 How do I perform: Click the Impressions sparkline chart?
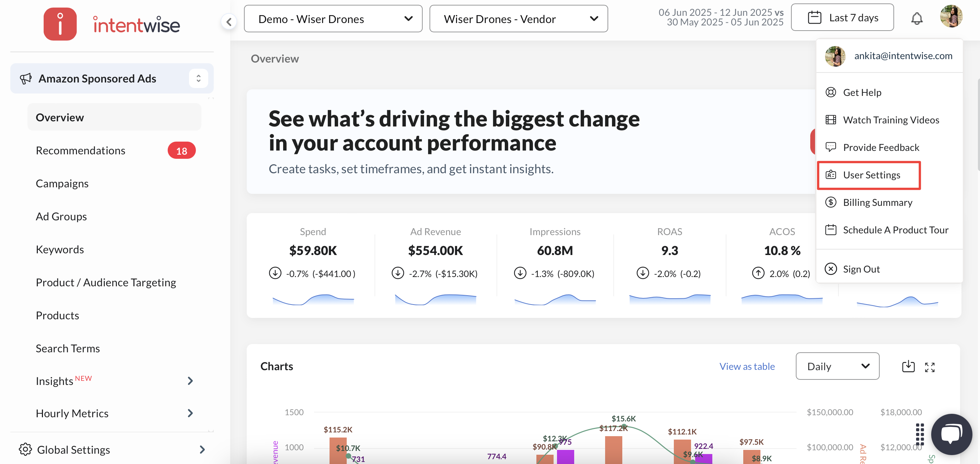point(555,299)
